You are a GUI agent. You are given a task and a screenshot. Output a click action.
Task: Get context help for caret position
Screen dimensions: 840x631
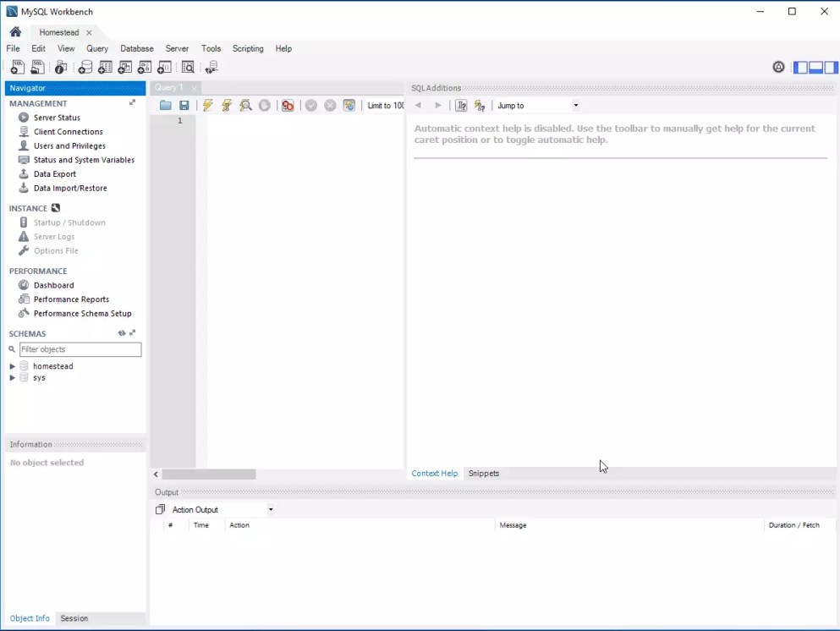(461, 106)
